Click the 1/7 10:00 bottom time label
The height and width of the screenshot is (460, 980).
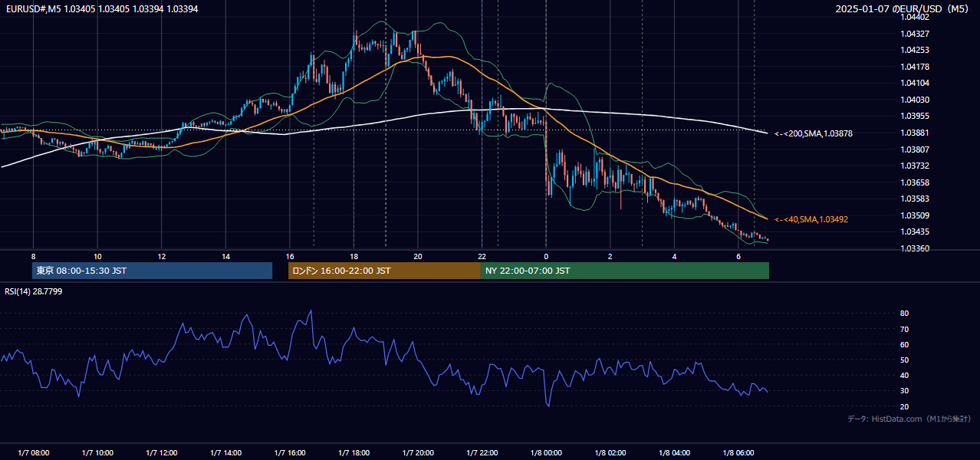point(97,453)
